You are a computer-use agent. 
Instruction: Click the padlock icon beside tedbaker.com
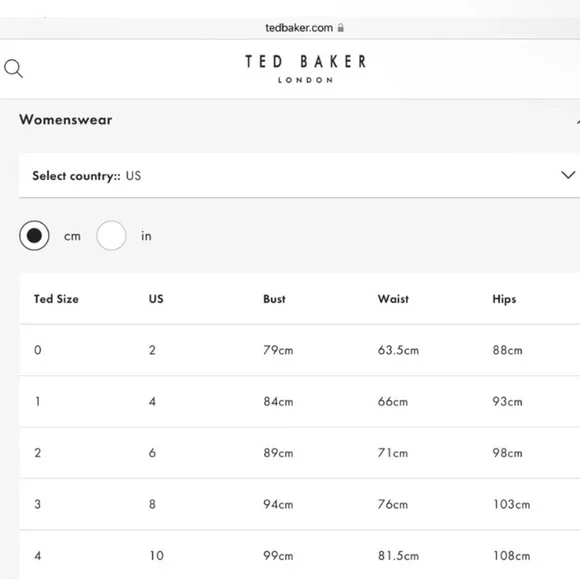tap(341, 28)
